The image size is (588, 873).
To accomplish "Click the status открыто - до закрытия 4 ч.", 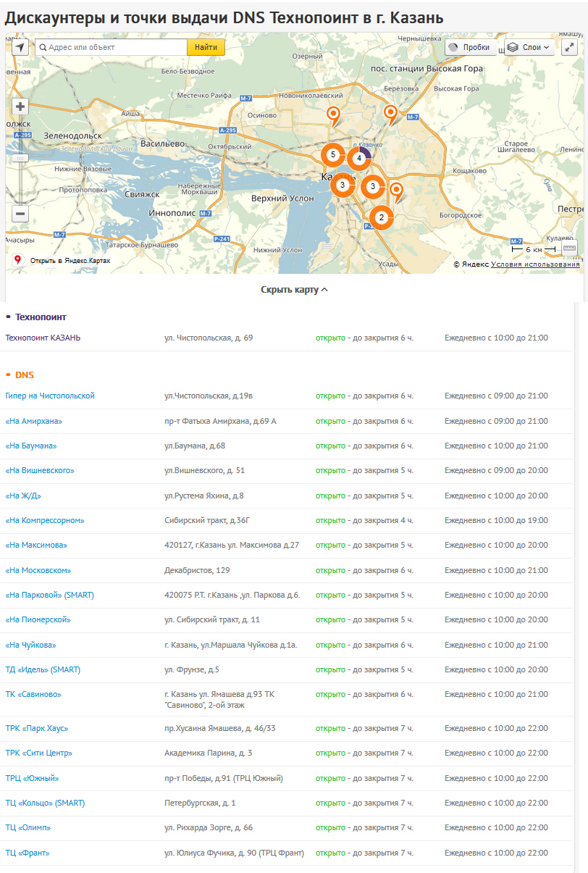I will 364,520.
